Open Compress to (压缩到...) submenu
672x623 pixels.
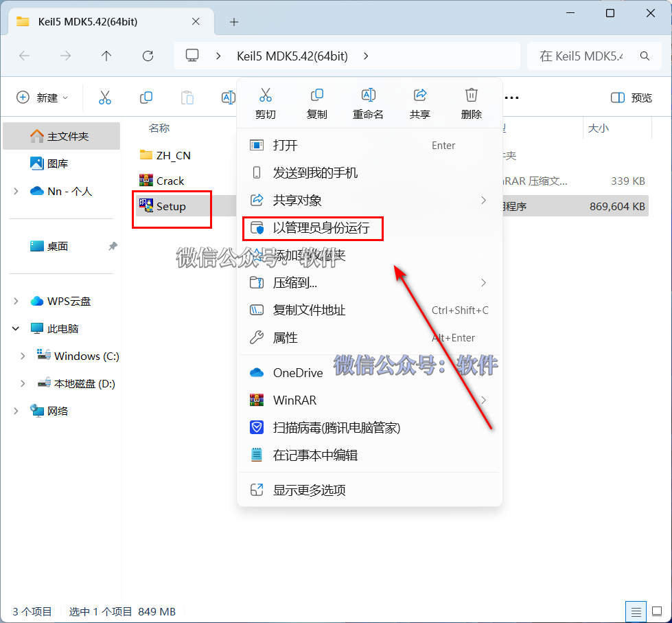click(x=369, y=282)
